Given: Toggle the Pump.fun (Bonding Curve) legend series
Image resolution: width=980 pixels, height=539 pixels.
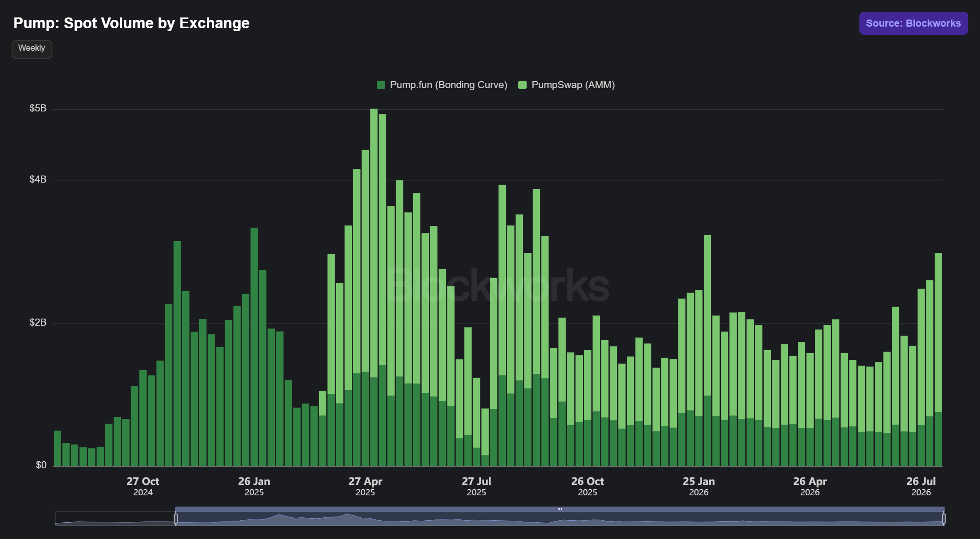Looking at the screenshot, I should (442, 85).
